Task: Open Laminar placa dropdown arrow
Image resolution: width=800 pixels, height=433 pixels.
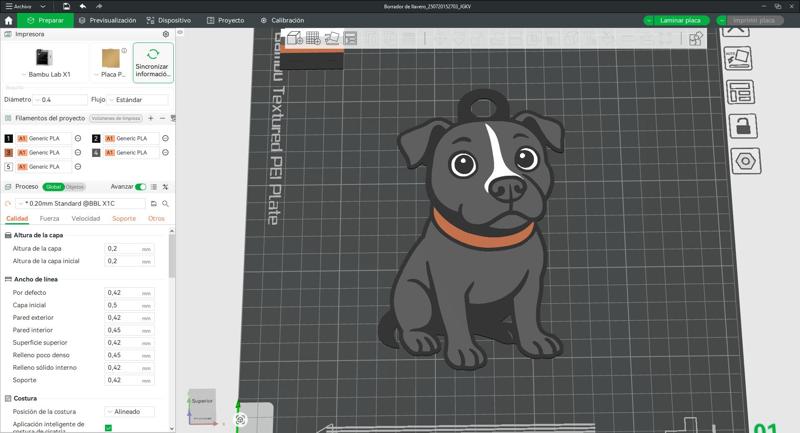Action: [648, 20]
